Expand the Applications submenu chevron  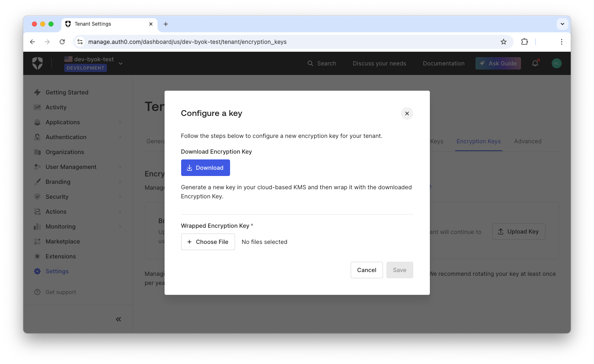pos(120,122)
